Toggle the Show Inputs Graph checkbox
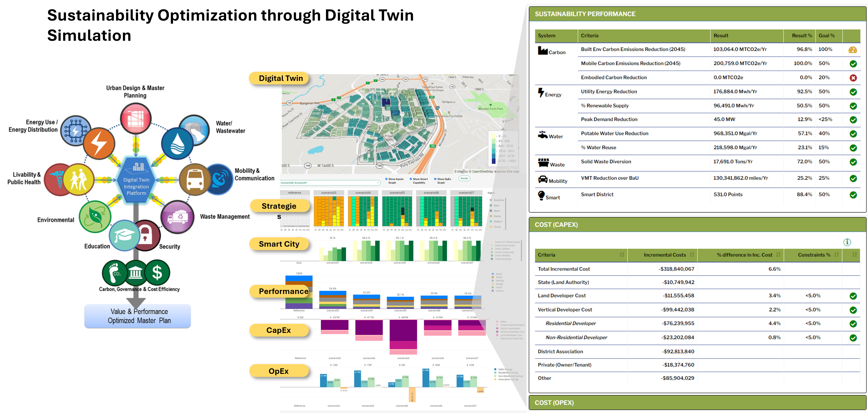The image size is (868, 413). (386, 179)
